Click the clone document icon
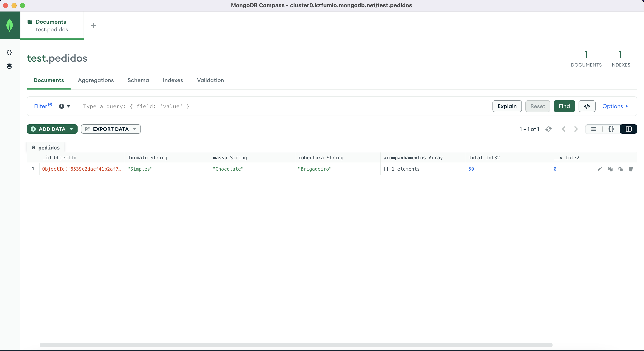Viewport: 644px width, 351px height. pos(620,169)
